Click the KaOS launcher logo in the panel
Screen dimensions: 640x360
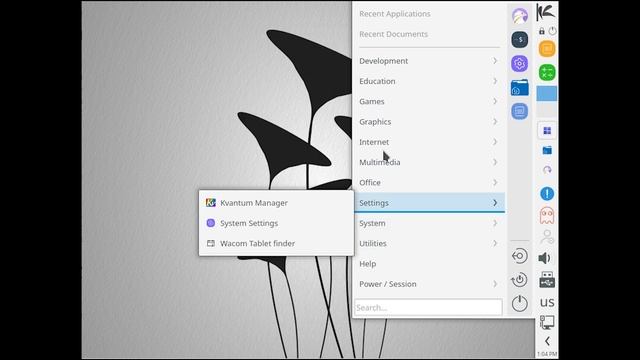[x=546, y=12]
